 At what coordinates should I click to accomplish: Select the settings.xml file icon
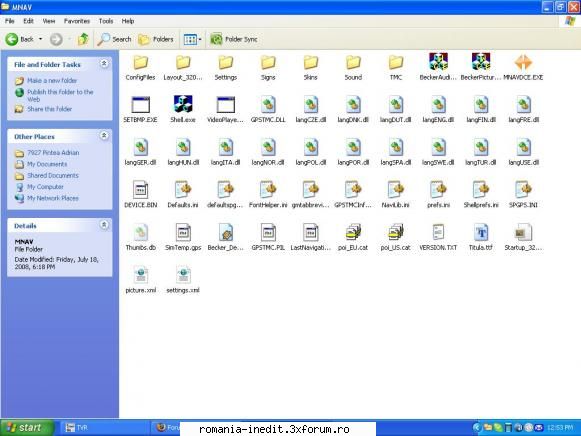[x=183, y=275]
